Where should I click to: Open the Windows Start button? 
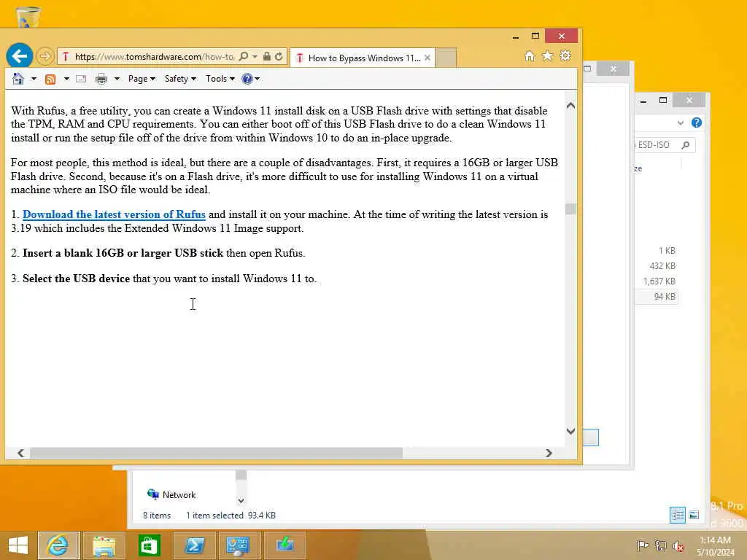18,545
